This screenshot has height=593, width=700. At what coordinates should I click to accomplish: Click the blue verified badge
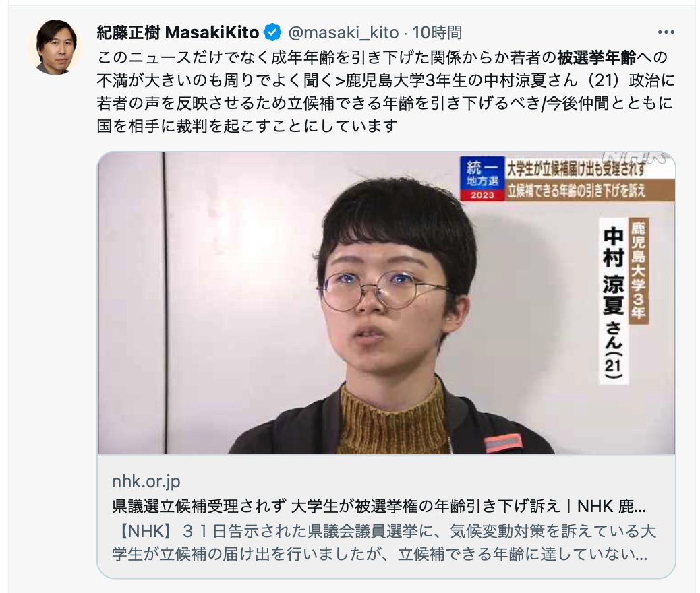click(272, 32)
